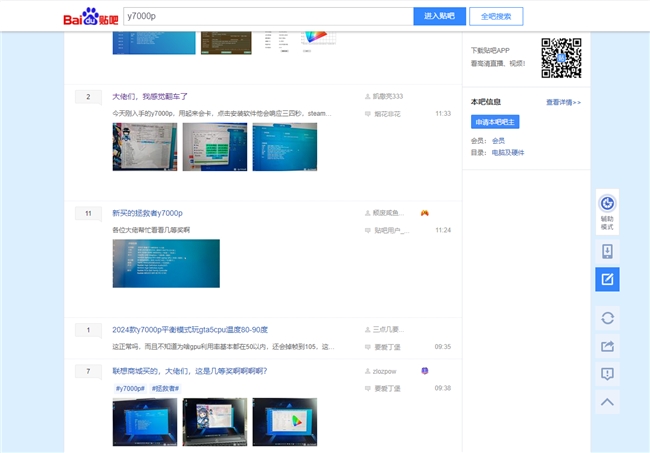
Task: Click the back-to-top chevron arrow
Action: (x=607, y=402)
